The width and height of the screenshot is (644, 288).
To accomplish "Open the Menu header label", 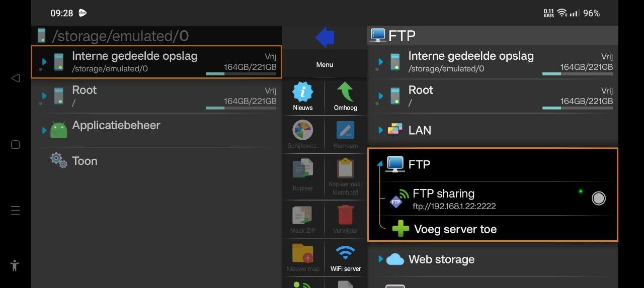I will pyautogui.click(x=325, y=64).
